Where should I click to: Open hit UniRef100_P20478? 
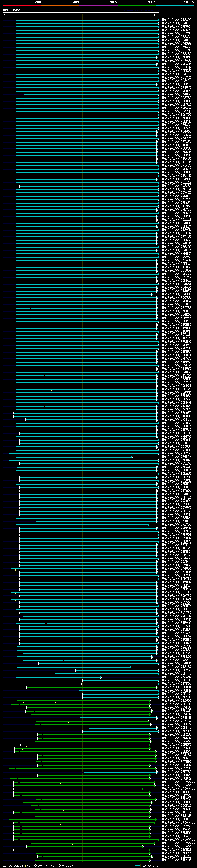tap(176, 836)
